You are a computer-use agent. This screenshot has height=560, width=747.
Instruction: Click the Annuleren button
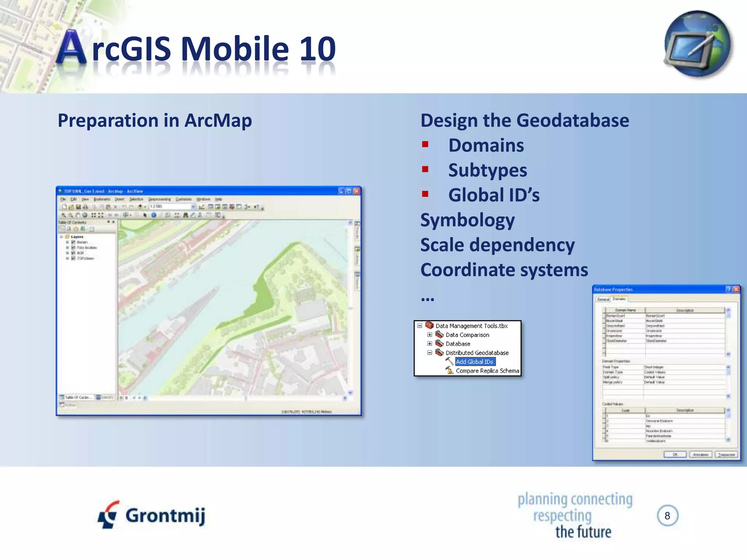click(700, 455)
